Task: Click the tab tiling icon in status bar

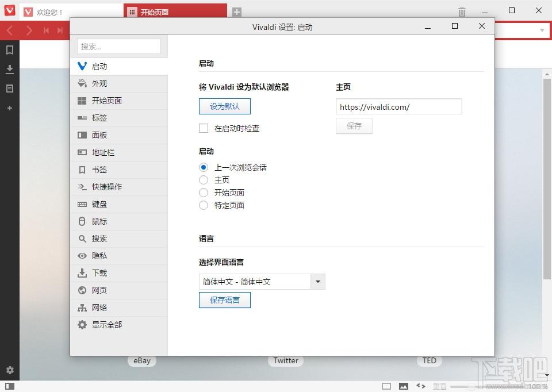Action: [386, 386]
